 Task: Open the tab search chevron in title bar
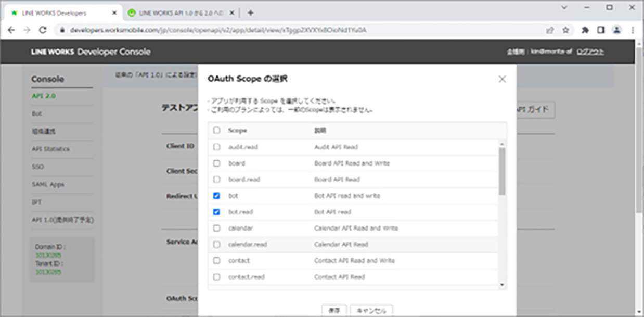[x=564, y=7]
